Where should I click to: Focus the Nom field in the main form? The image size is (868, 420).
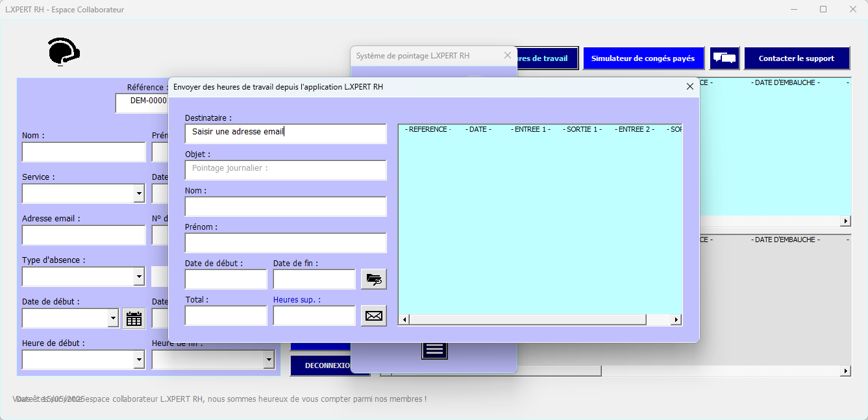click(x=84, y=152)
